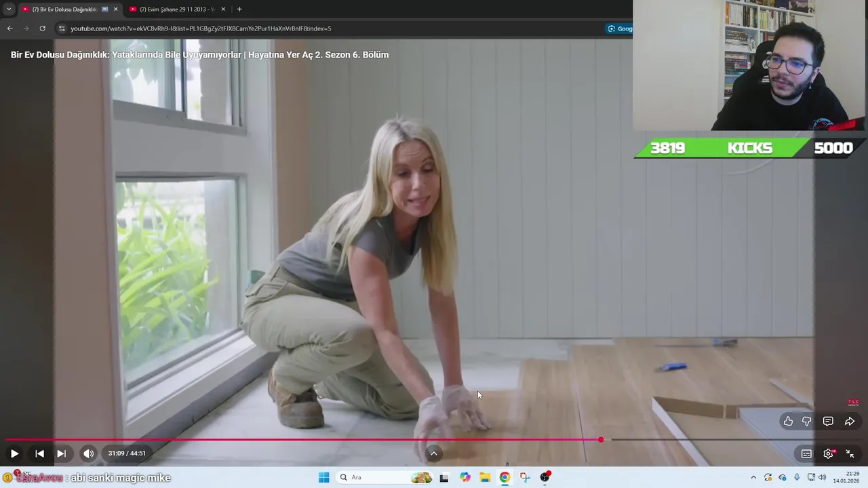Skip to next video in playlist
Screen dimensions: 868x488
61,453
